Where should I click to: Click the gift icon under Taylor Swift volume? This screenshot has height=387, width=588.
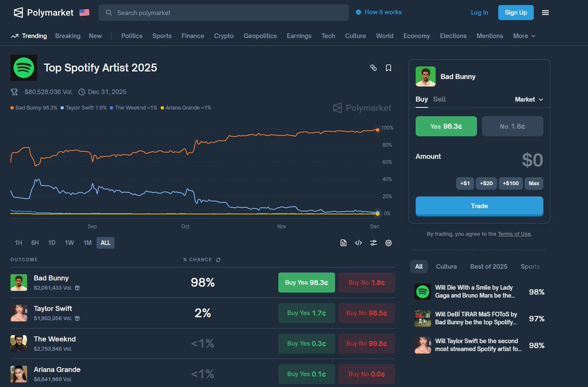click(x=77, y=318)
